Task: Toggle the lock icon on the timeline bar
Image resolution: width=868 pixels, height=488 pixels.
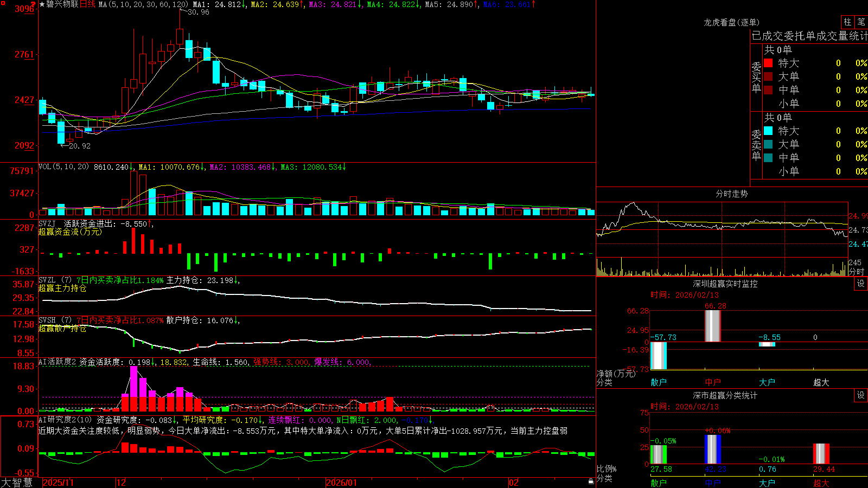Action: tap(591, 481)
